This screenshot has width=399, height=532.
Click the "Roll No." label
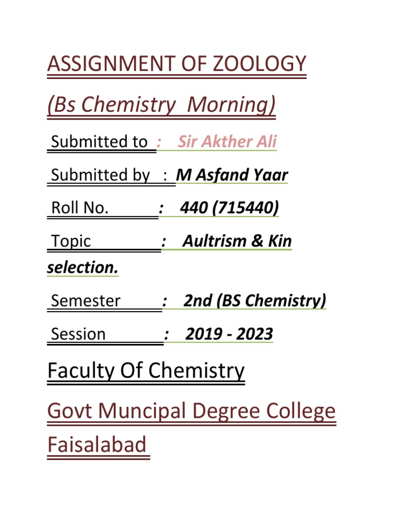[x=80, y=208]
